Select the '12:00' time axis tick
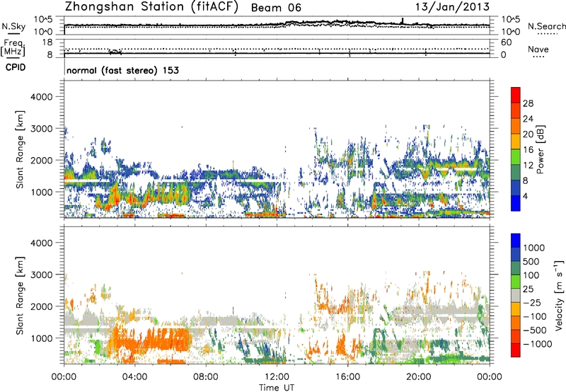The width and height of the screenshot is (566, 392). 277,377
